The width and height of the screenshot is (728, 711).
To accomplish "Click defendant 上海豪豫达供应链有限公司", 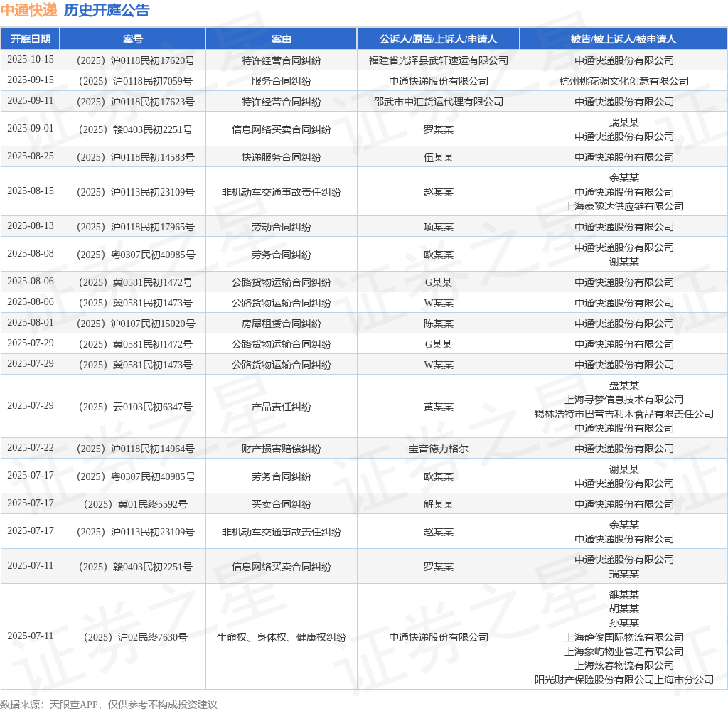I will click(624, 206).
